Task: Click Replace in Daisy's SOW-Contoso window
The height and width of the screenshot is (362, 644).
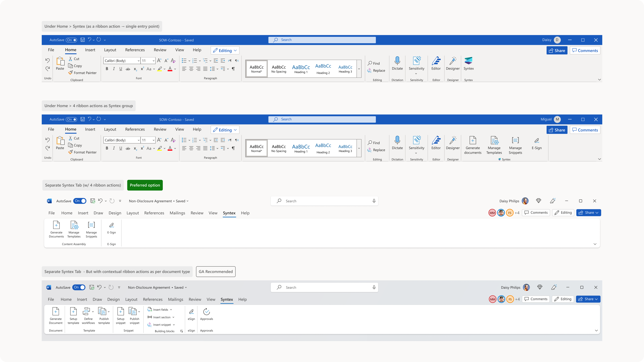Action: tap(376, 70)
